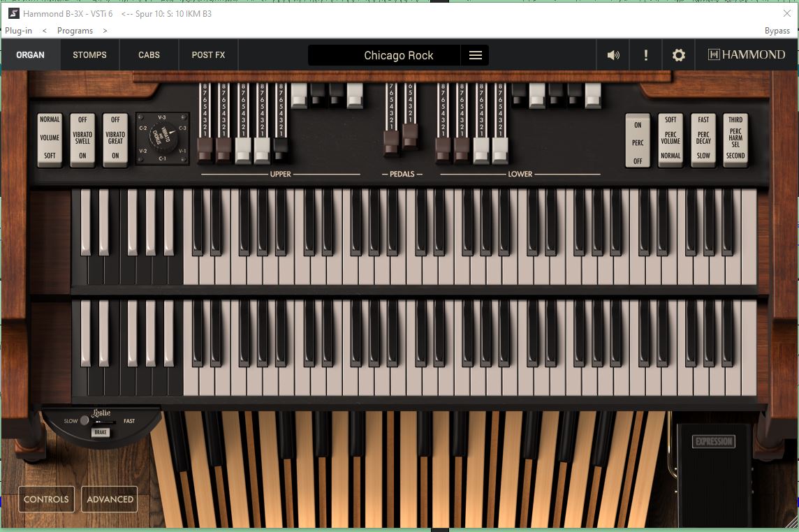Screen dimensions: 799x532
Task: Open settings with the gear icon
Action: [x=678, y=55]
